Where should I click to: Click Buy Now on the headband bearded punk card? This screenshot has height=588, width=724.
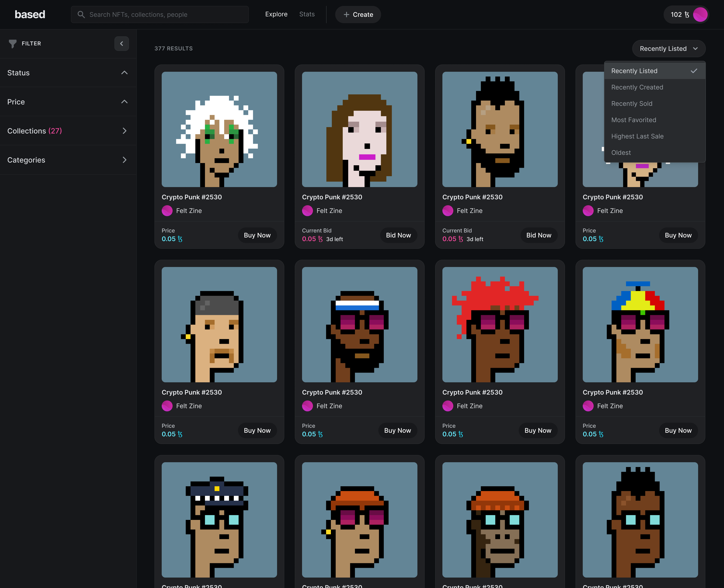coord(397,430)
